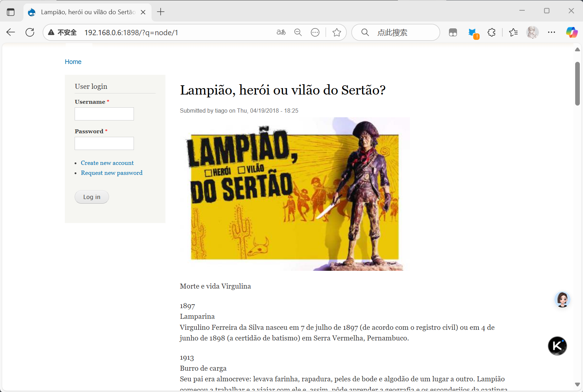Image resolution: width=583 pixels, height=392 pixels.
Task: Click the search magnifier icon
Action: 365,32
